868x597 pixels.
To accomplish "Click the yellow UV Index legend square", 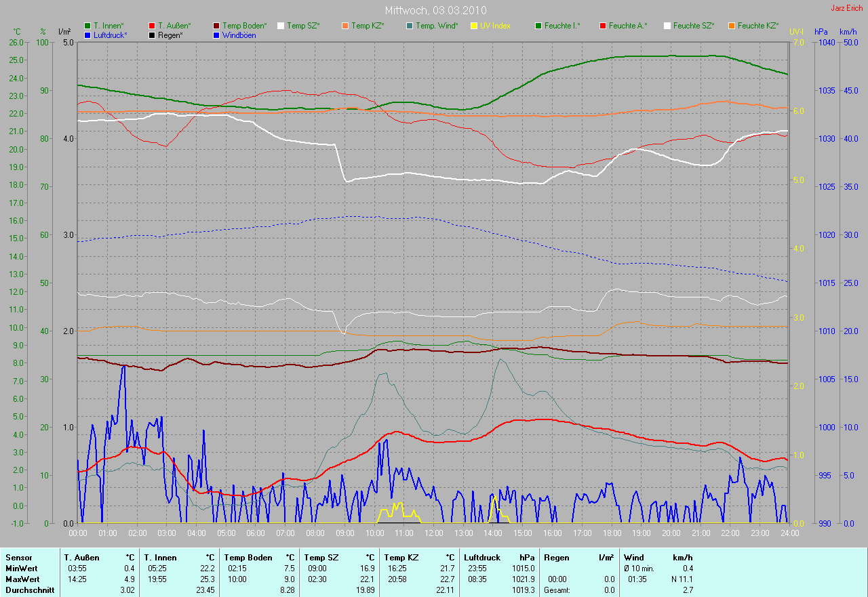I will [x=474, y=26].
